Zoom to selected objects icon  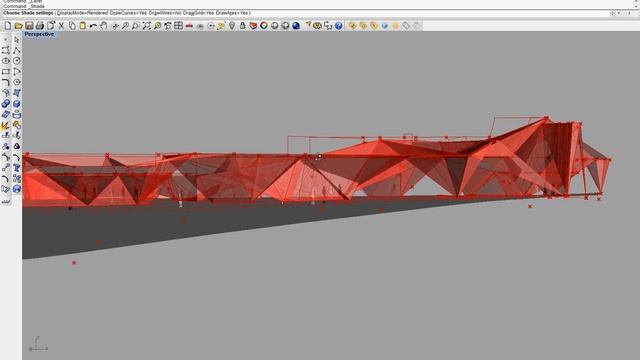[x=157, y=26]
